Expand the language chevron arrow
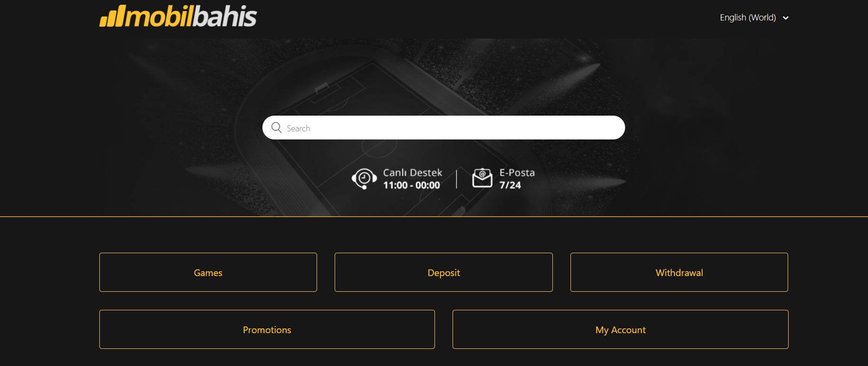This screenshot has width=868, height=366. coord(786,18)
